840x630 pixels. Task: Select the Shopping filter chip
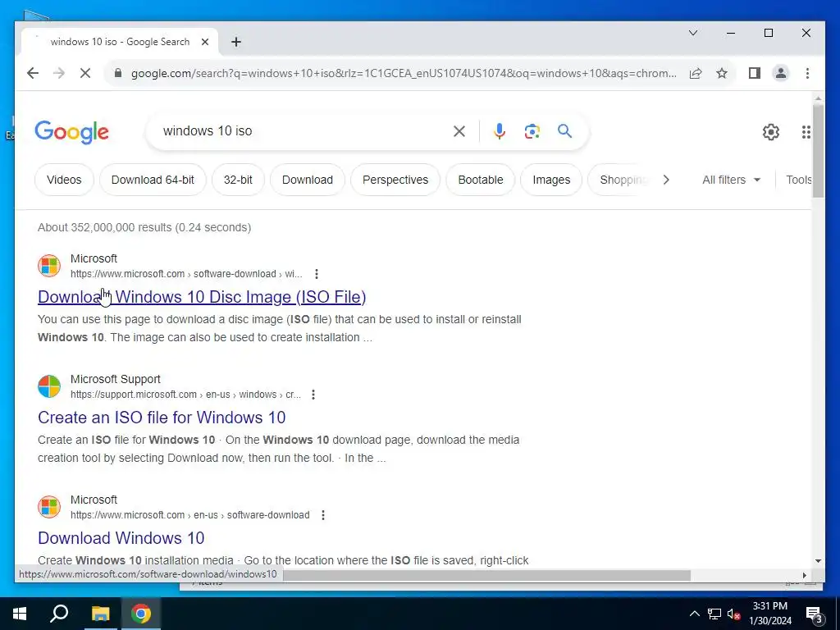[622, 180]
